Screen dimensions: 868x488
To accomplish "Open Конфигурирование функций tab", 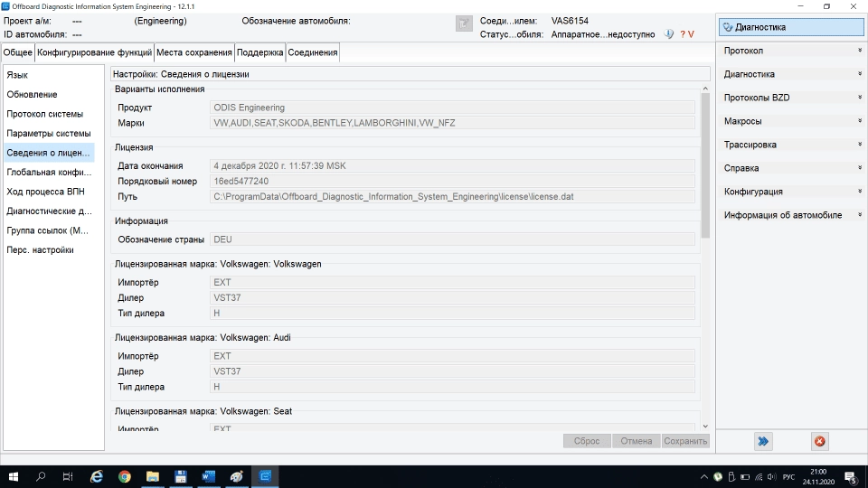I will click(94, 52).
